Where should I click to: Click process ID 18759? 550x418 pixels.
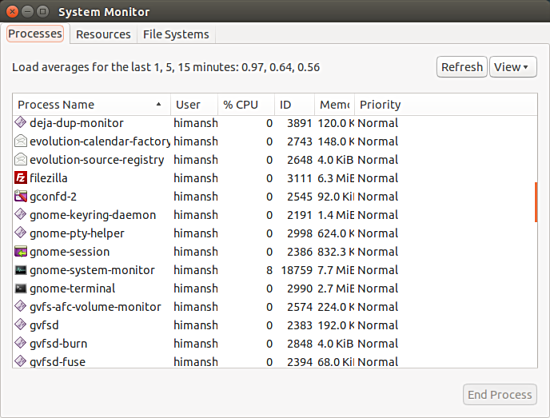[296, 270]
